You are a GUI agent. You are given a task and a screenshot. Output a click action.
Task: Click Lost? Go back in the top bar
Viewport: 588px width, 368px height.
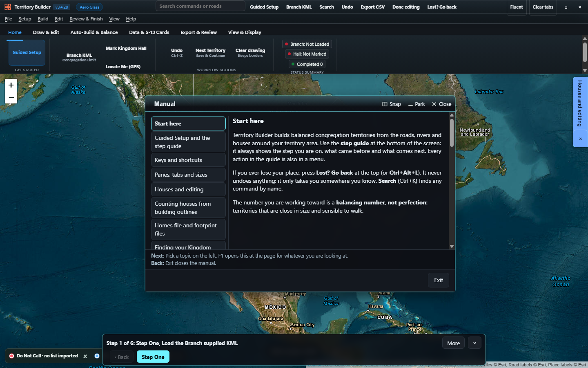point(442,7)
